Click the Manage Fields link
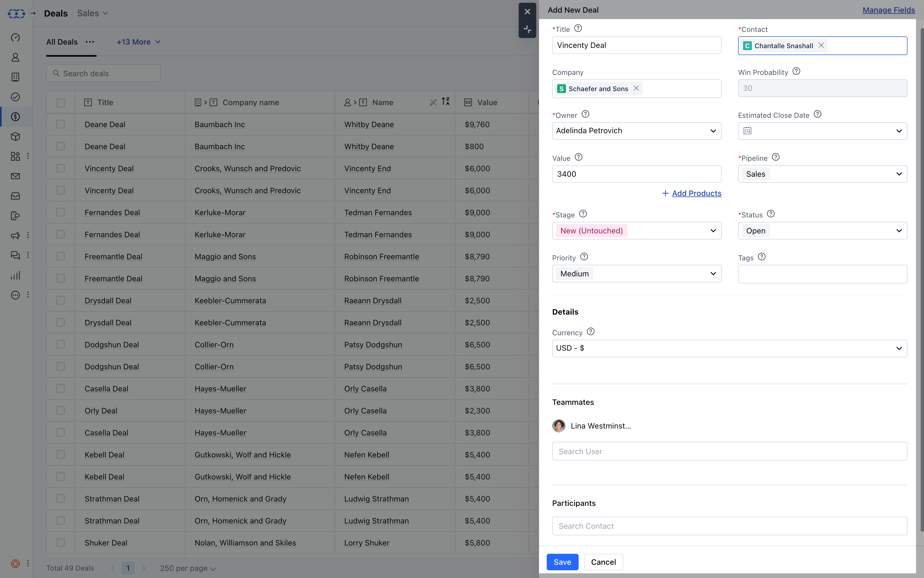This screenshot has width=924, height=578. [889, 10]
